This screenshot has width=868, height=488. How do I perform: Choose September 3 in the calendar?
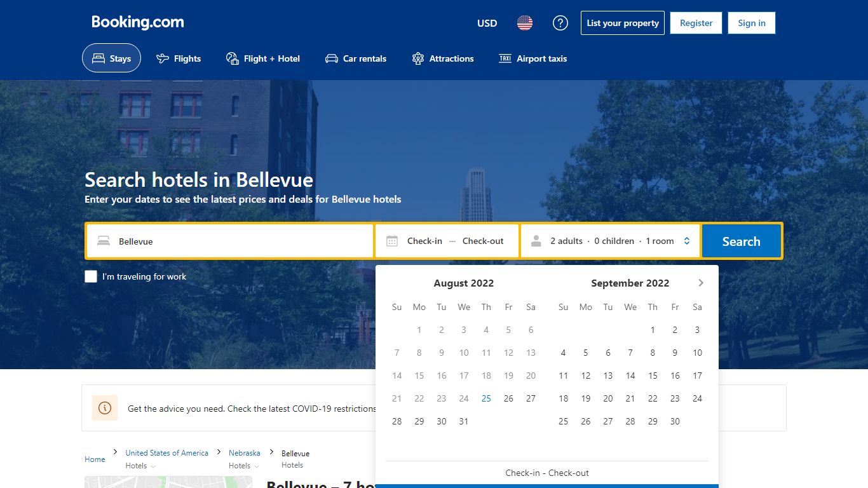coord(697,330)
